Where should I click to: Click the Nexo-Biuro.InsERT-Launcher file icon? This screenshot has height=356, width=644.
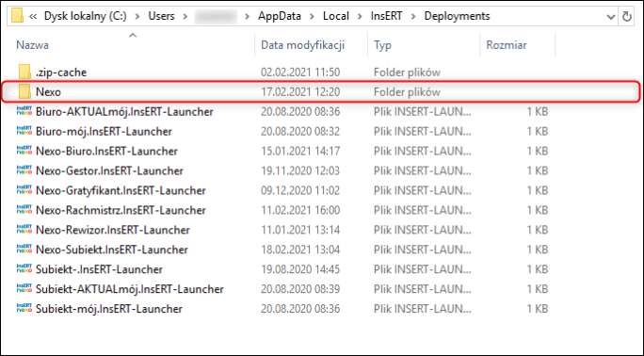(x=24, y=151)
